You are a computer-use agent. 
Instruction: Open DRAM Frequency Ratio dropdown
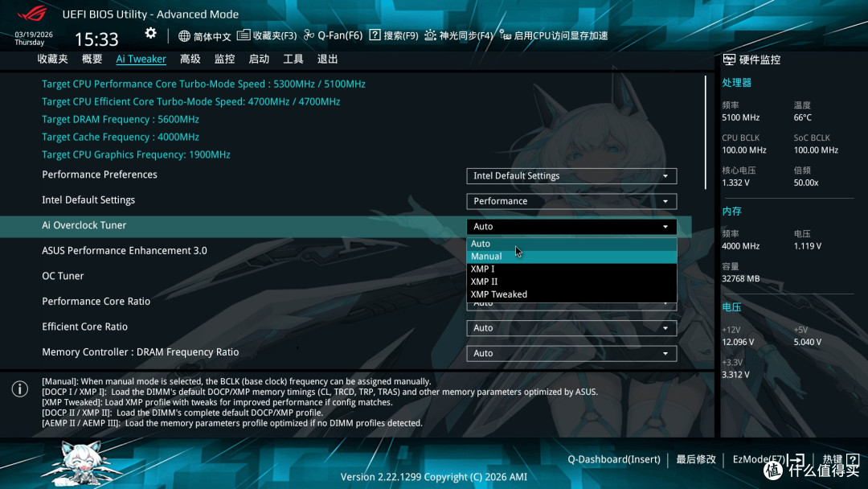[x=571, y=354]
